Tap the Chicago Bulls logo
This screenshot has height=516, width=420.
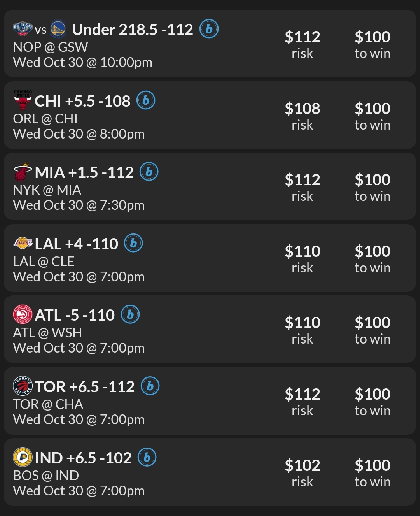23,100
